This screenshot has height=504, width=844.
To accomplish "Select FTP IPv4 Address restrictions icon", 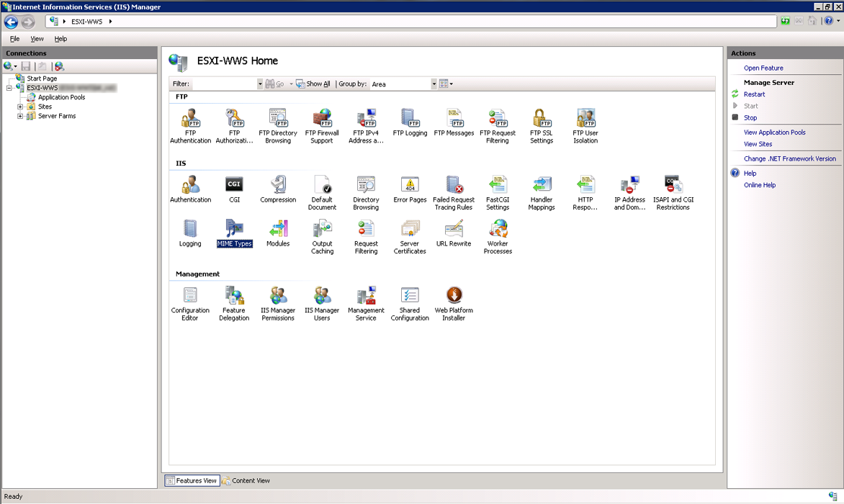I will pos(366,126).
